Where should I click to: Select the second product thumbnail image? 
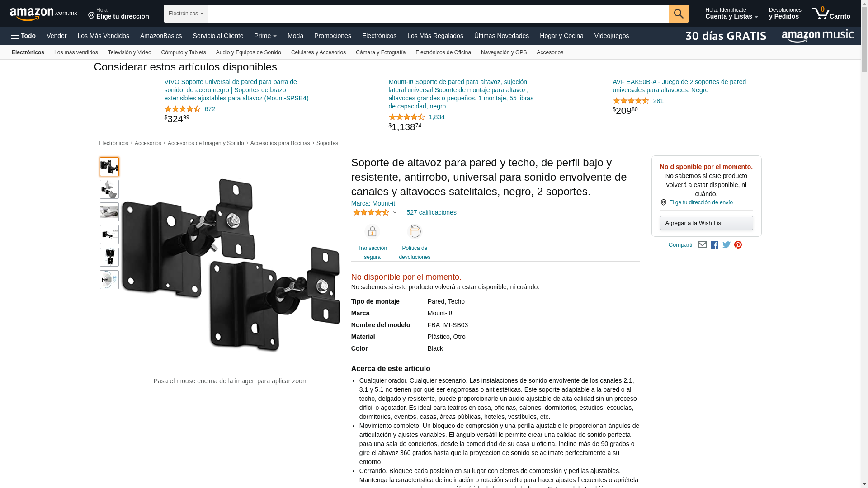tap(109, 189)
